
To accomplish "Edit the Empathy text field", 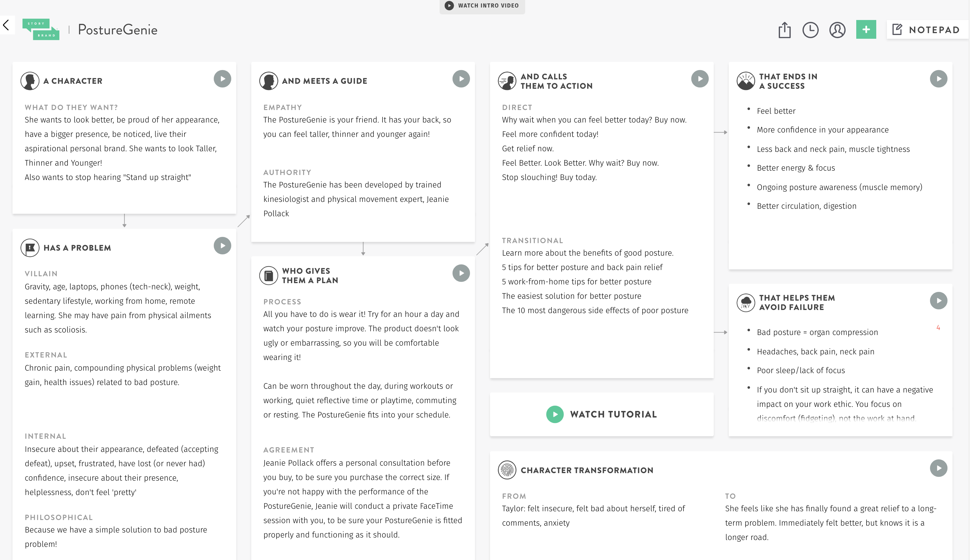I will coord(357,127).
